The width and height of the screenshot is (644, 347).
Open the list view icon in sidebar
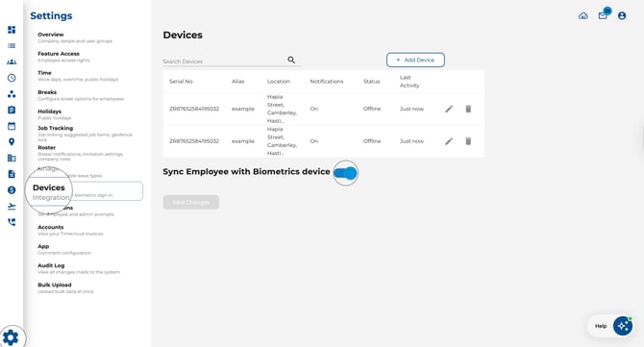pyautogui.click(x=12, y=45)
